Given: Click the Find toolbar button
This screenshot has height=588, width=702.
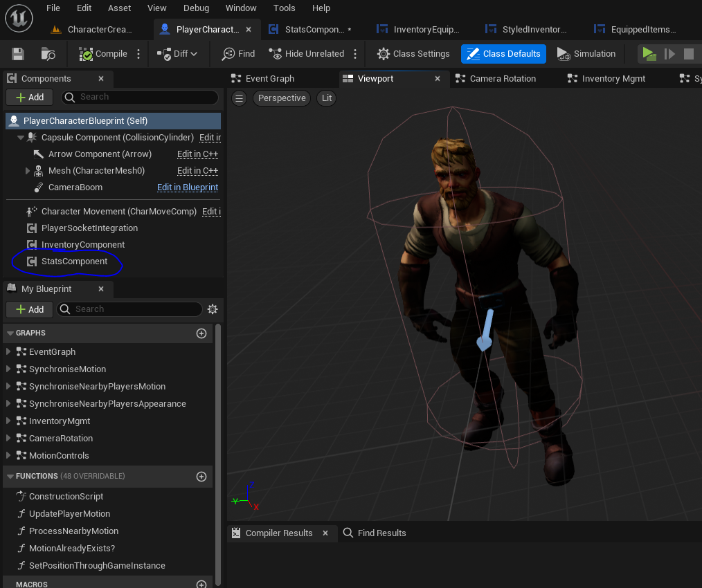Looking at the screenshot, I should (x=239, y=54).
